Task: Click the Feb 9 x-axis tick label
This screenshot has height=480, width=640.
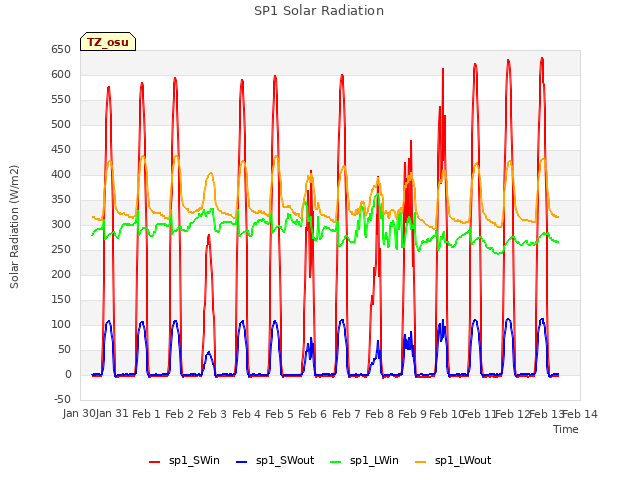Action: pos(412,414)
